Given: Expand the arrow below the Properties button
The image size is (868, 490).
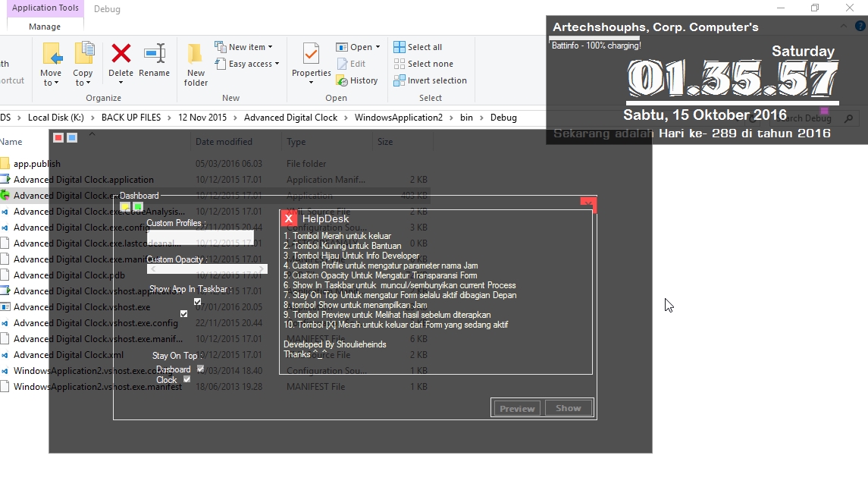Looking at the screenshot, I should click(x=311, y=83).
